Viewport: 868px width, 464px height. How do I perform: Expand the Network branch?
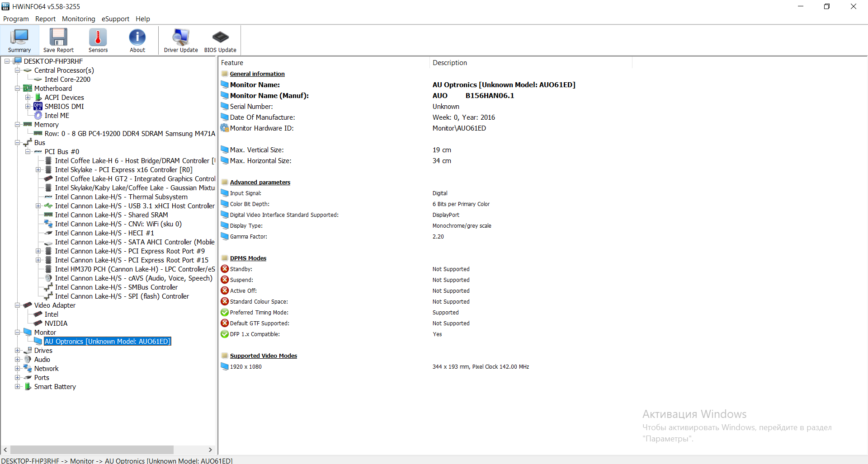[18, 369]
